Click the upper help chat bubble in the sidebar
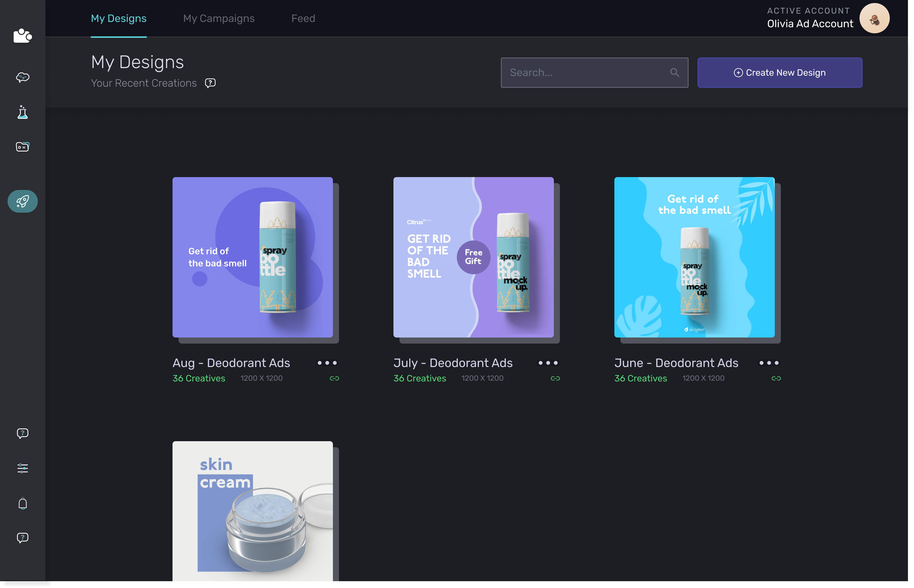The width and height of the screenshot is (914, 588). click(22, 433)
